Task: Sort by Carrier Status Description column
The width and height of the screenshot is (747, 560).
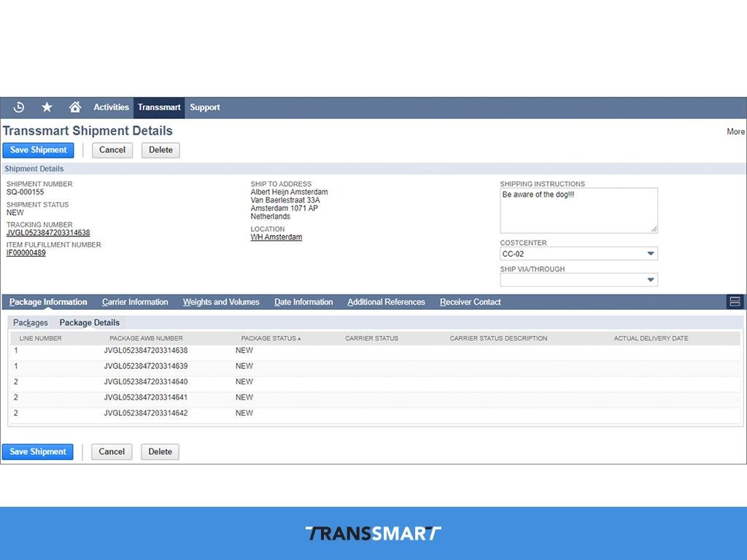Action: pyautogui.click(x=498, y=338)
